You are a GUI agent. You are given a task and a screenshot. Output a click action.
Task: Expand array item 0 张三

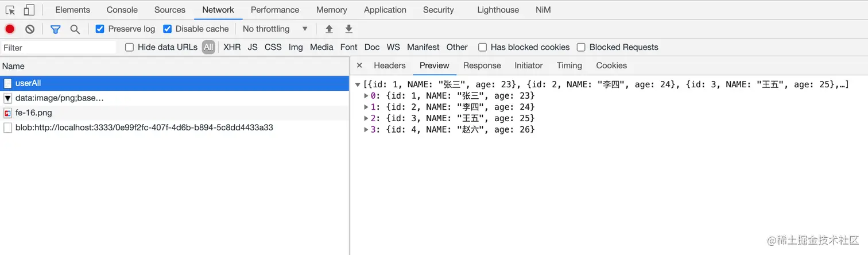click(366, 96)
